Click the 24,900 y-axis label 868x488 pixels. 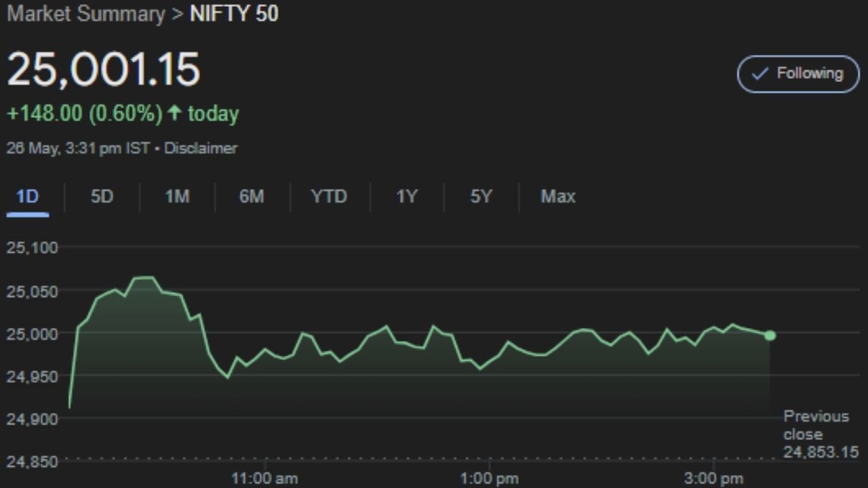(x=32, y=419)
